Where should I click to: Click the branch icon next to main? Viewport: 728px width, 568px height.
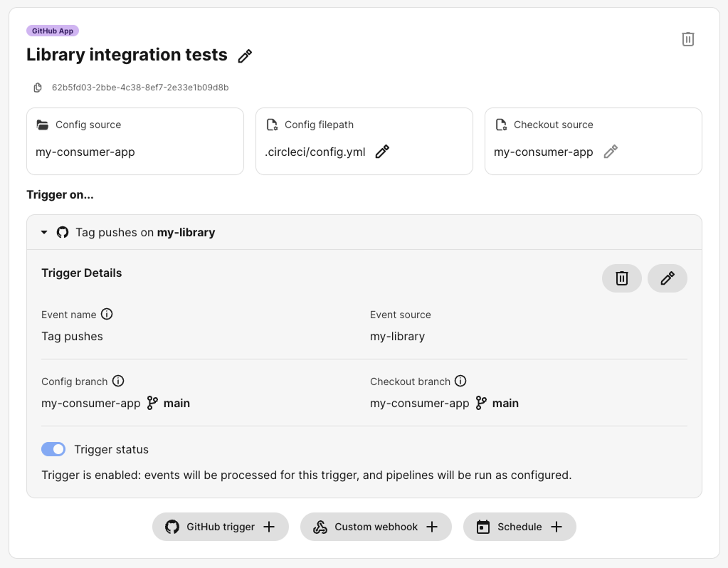coord(152,403)
